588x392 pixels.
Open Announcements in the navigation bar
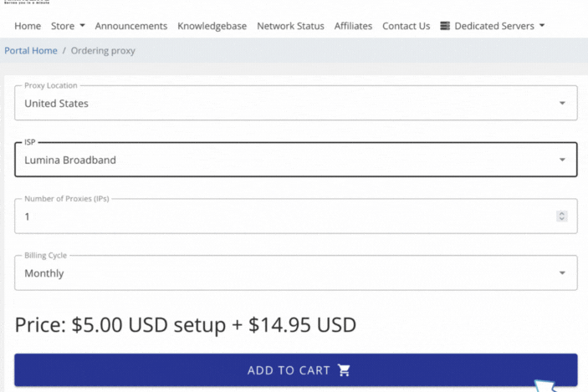pyautogui.click(x=131, y=26)
